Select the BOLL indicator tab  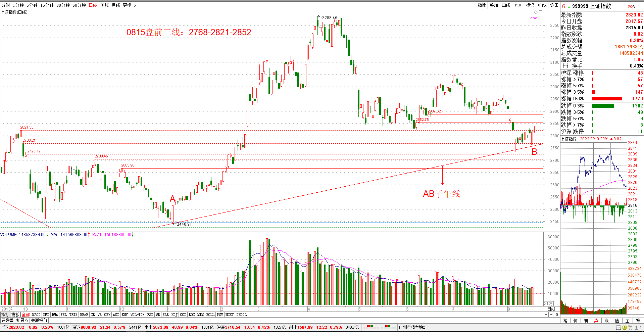tap(210, 315)
